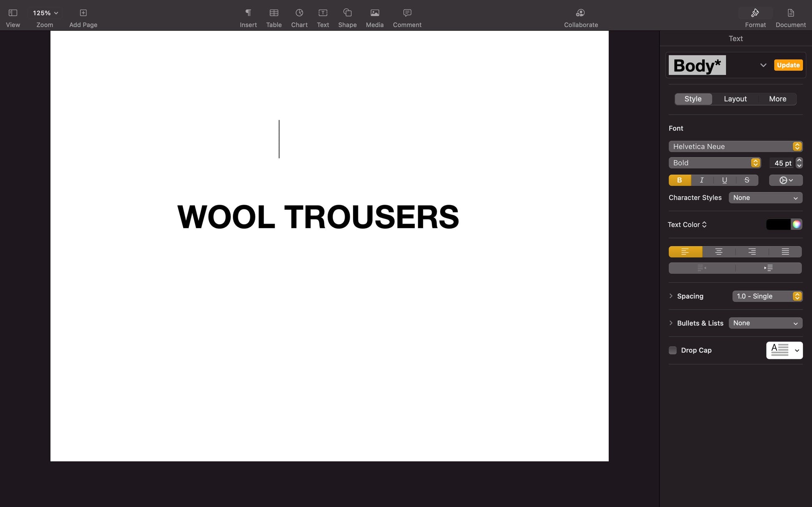Toggle underline formatting button
The image size is (812, 507).
724,180
